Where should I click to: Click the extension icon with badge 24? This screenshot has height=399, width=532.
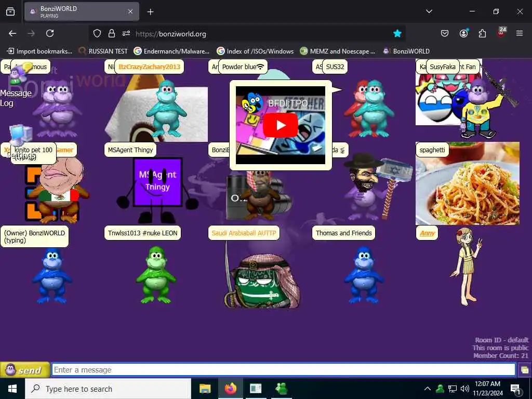click(x=501, y=33)
